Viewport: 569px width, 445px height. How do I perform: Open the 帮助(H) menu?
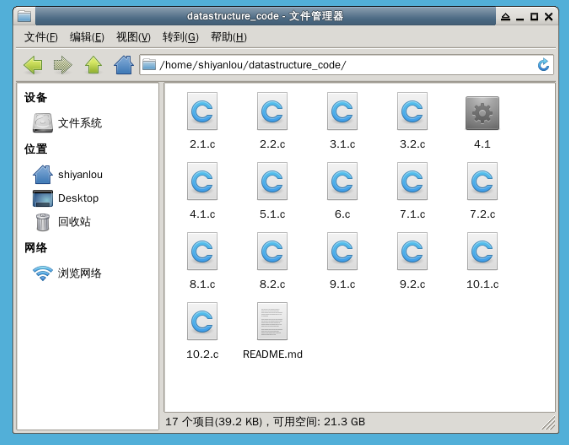pos(229,37)
